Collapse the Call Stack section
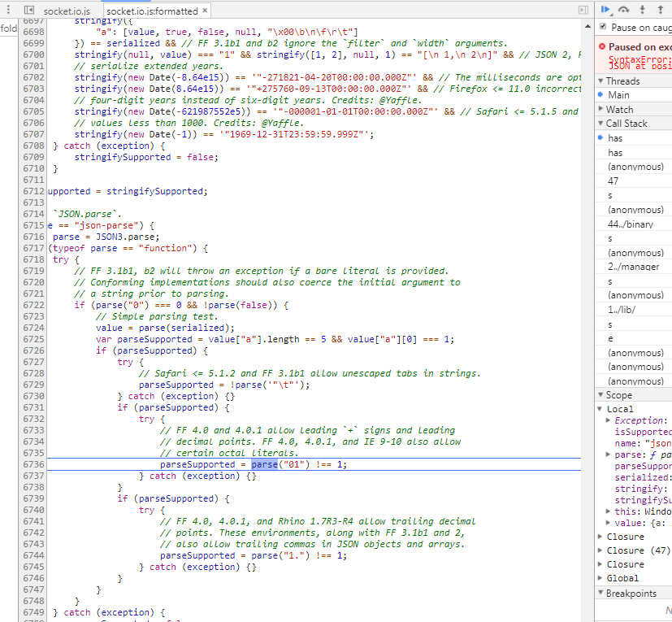The height and width of the screenshot is (622, 672). 600,123
